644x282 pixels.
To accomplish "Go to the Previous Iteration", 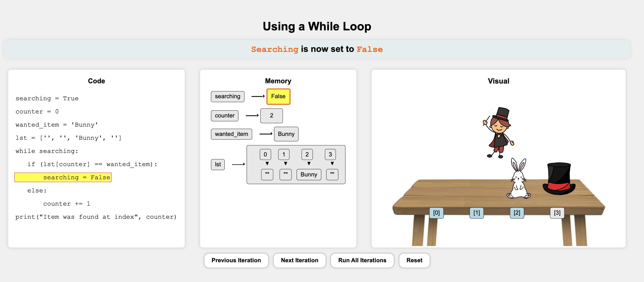I will coord(236,260).
